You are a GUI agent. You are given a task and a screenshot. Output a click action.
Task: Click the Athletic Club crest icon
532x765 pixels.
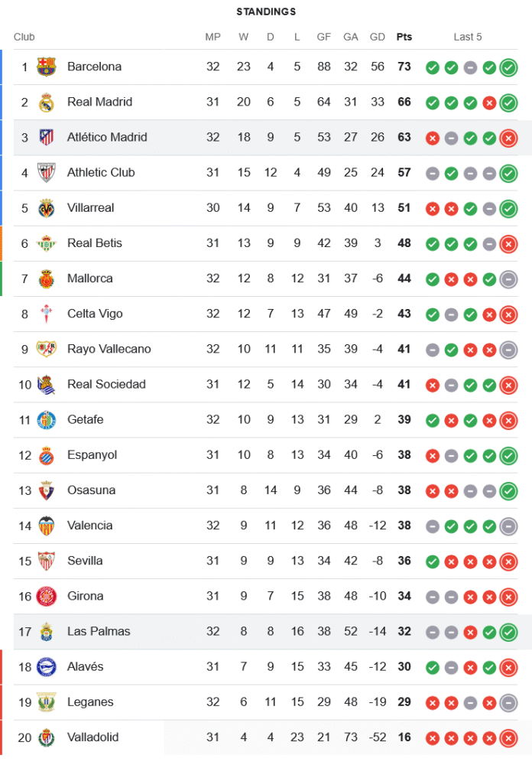point(47,173)
